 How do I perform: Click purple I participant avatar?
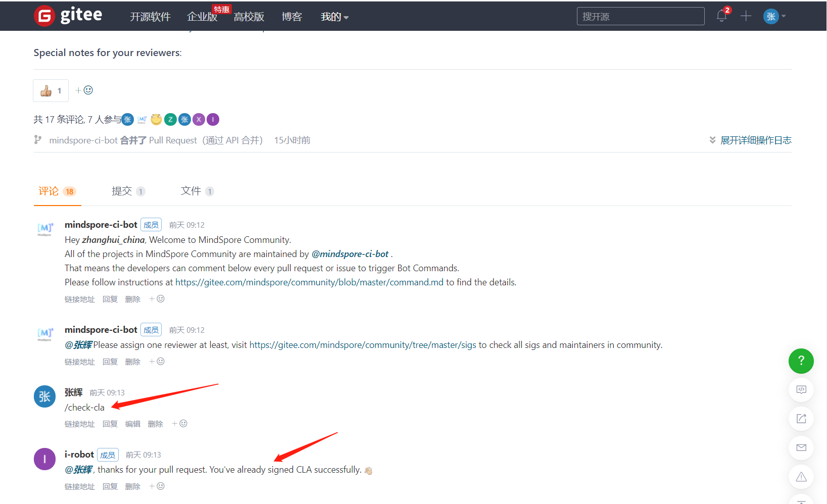pyautogui.click(x=213, y=120)
